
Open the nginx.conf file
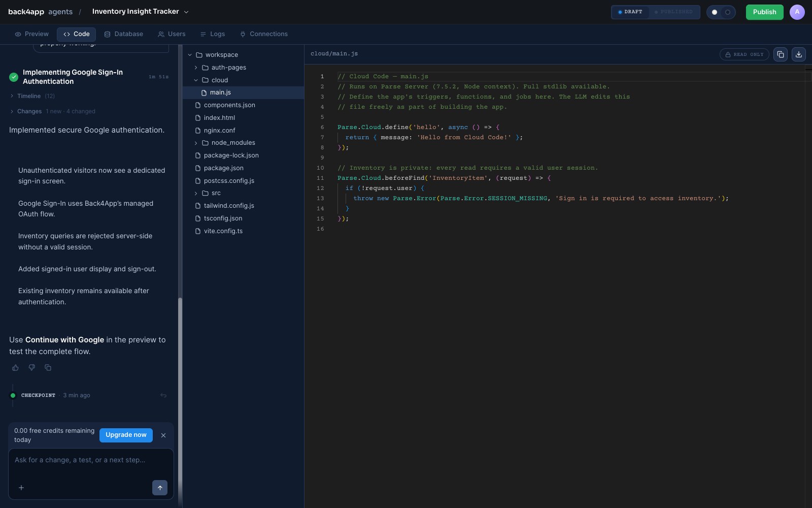point(244,131)
